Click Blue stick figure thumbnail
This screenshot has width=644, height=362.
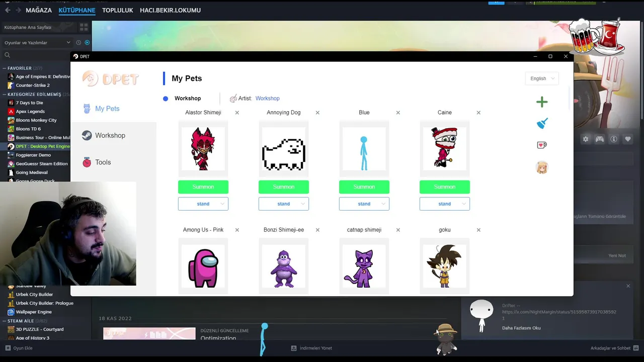coord(364,149)
